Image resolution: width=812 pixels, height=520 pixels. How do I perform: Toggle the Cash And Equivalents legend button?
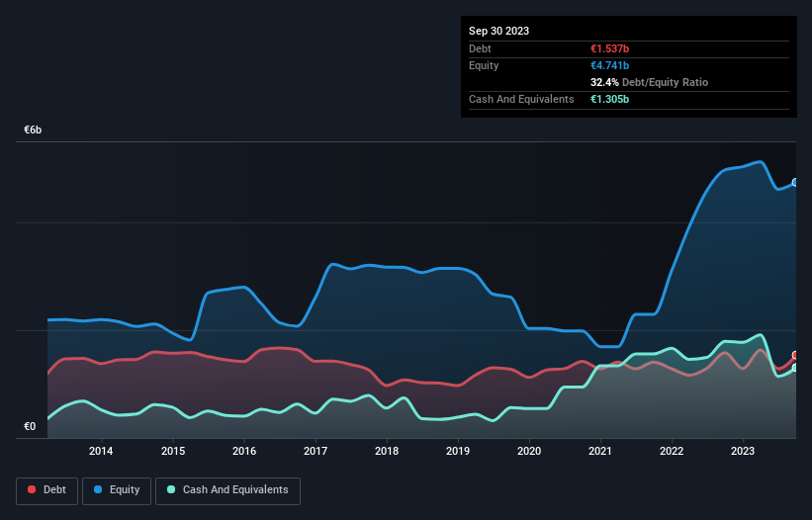tap(227, 490)
